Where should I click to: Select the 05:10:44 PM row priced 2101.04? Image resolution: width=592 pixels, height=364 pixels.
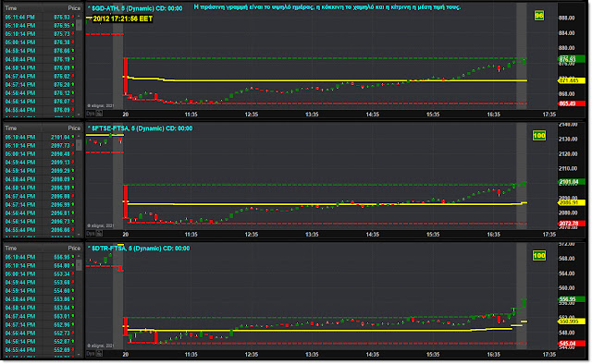pos(39,137)
